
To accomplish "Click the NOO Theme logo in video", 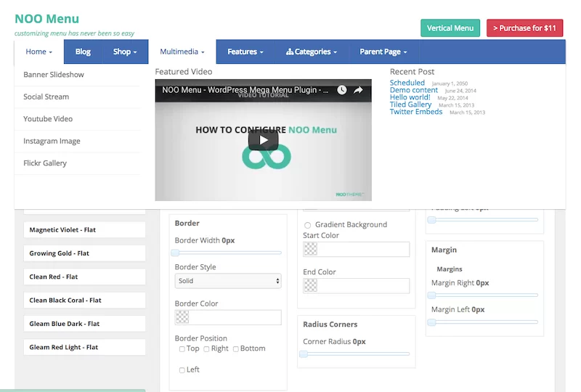I will coord(352,194).
